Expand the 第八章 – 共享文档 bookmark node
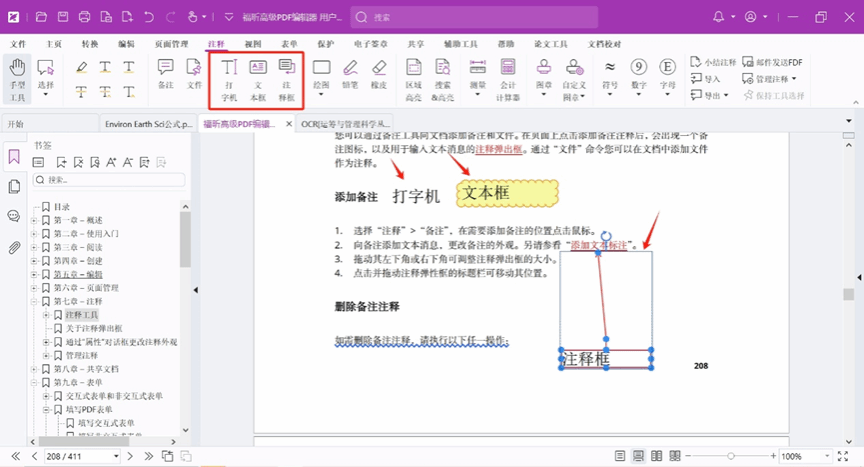This screenshot has height=467, width=864. pos(34,369)
